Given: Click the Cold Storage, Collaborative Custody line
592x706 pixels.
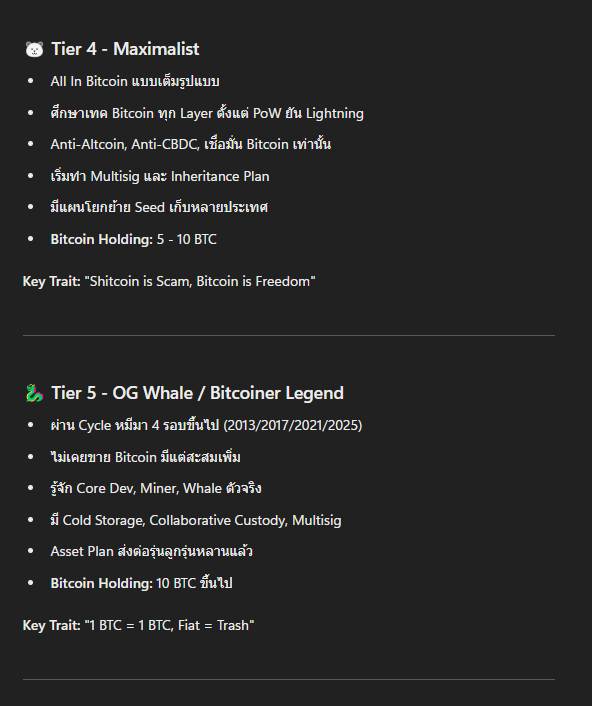Looking at the screenshot, I should (196, 520).
